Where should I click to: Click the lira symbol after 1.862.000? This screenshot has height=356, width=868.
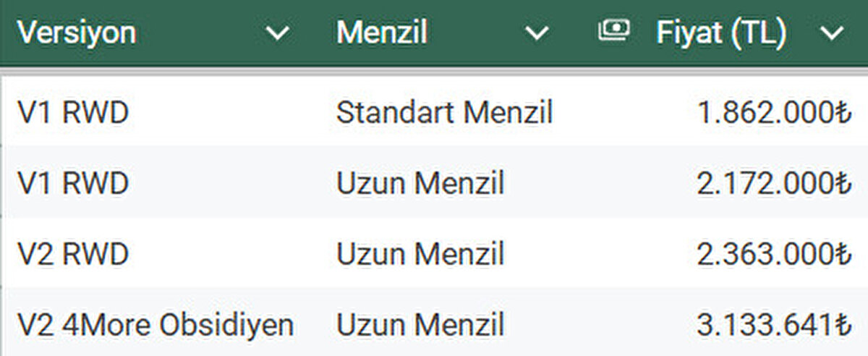point(840,114)
